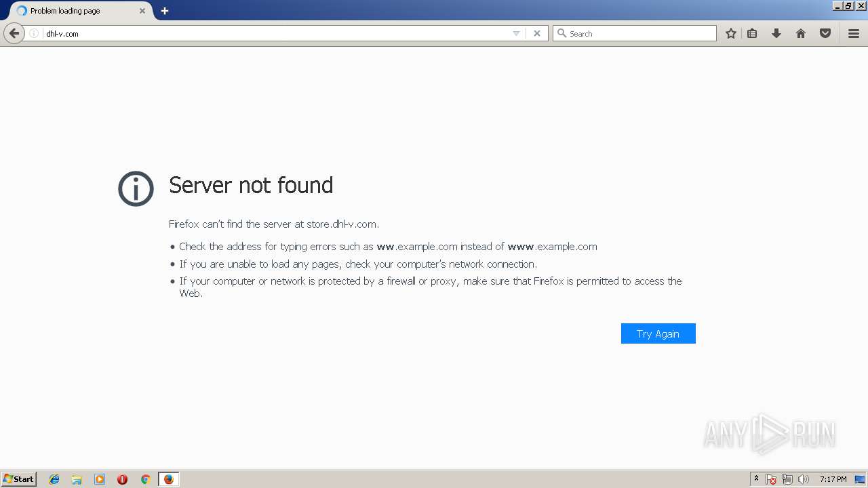Click the Server not found heading
Viewport: 868px width, 488px height.
coord(251,185)
